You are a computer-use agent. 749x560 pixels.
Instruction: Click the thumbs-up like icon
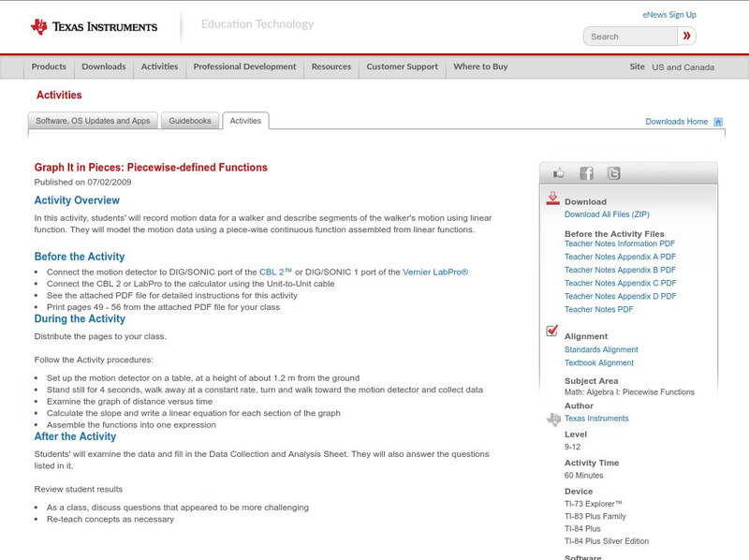coord(558,173)
